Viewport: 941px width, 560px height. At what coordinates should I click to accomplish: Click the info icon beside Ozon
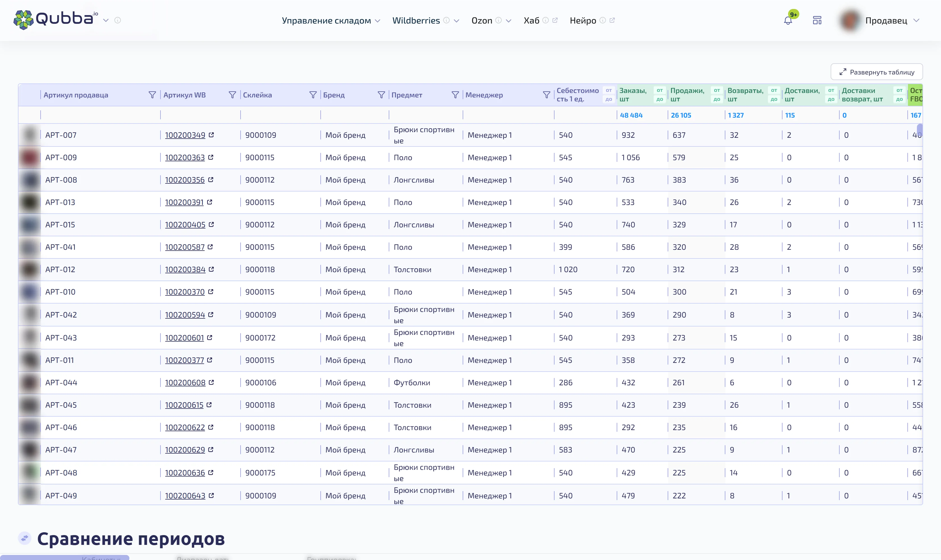click(499, 20)
